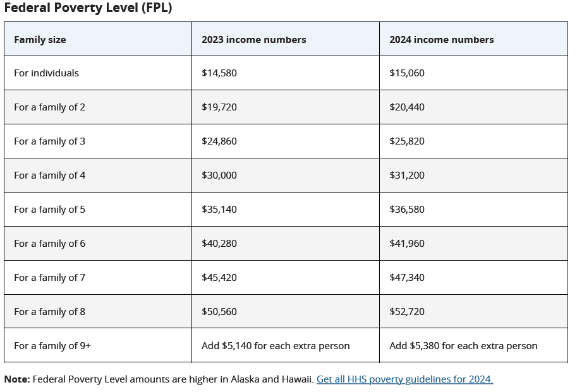Select the Family size column header
Image resolution: width=577 pixels, height=392 pixels.
(40, 39)
